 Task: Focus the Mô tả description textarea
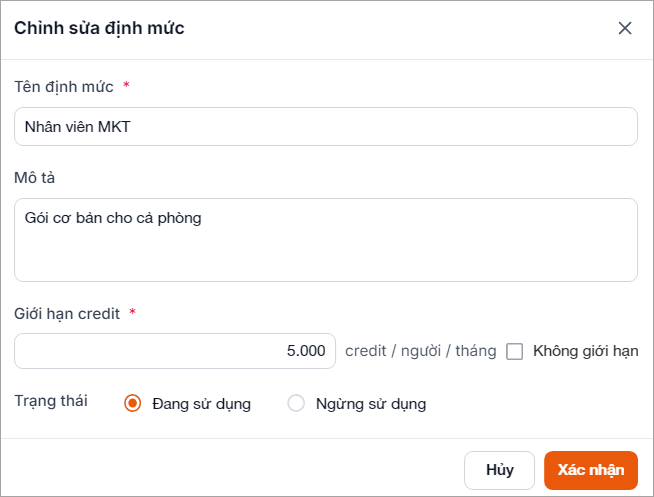coord(325,240)
